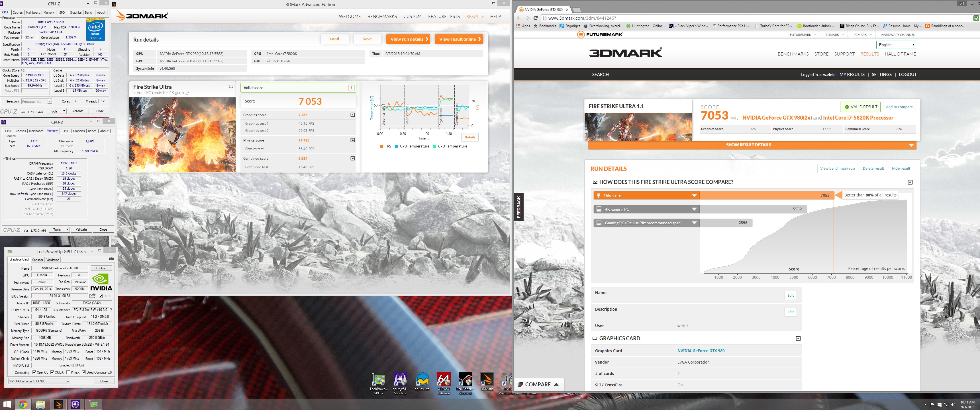Open the SPD tab in the lower CPU-Z window
Viewport: 980px width, 410px height.
coord(65,131)
